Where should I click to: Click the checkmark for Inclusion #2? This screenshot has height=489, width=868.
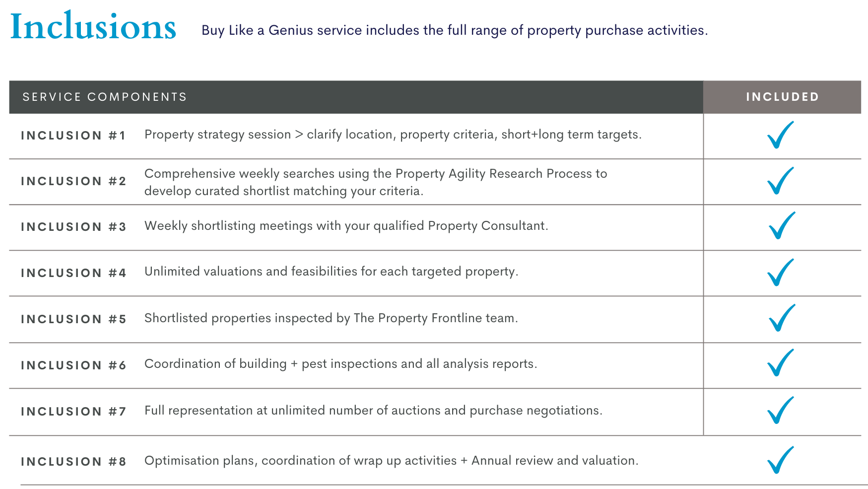tap(780, 181)
